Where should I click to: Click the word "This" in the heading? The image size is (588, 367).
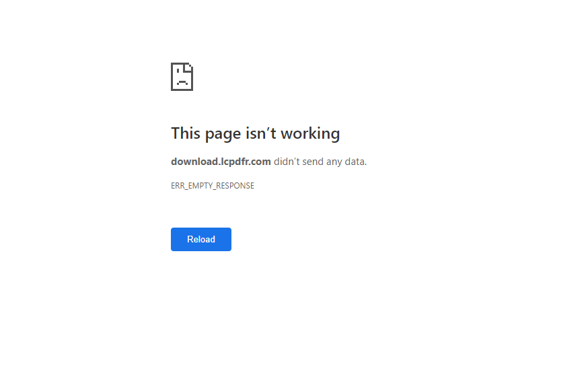[186, 133]
